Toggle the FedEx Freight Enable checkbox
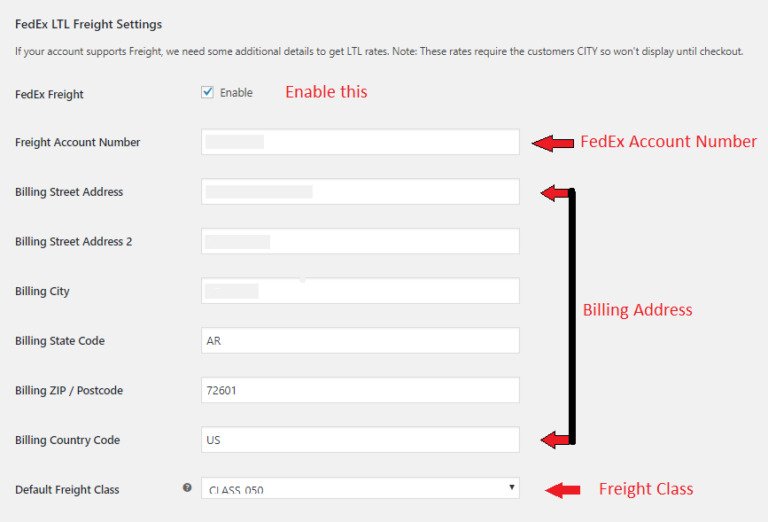The width and height of the screenshot is (768, 522). [208, 92]
